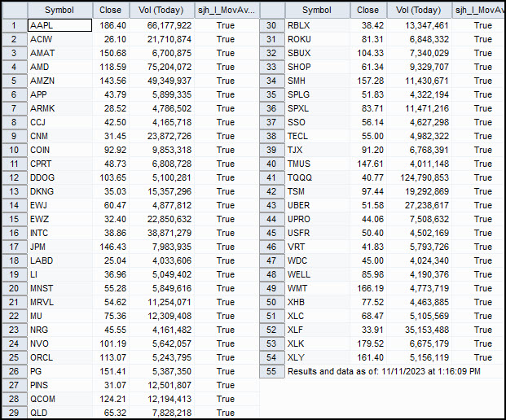
Task: Select the XLY symbol cell
Action: click(318, 358)
